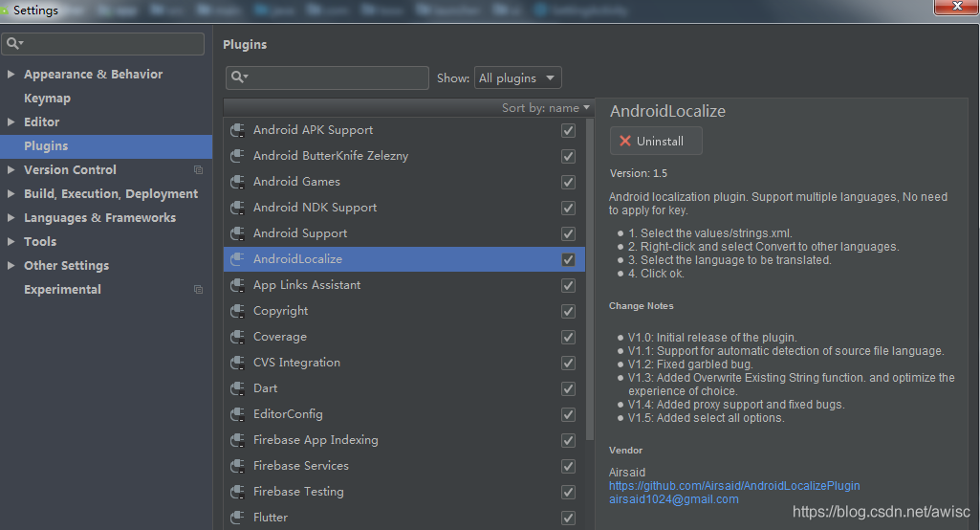
Task: Expand the Version Control arrow
Action: tap(11, 169)
